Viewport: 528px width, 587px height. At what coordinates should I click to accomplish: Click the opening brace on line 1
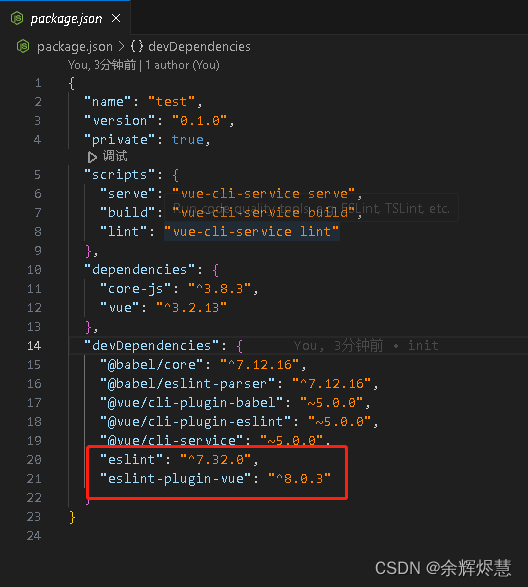point(72,83)
